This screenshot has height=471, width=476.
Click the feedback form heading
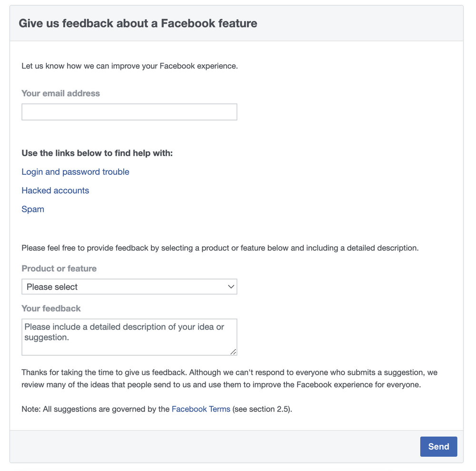coord(138,23)
